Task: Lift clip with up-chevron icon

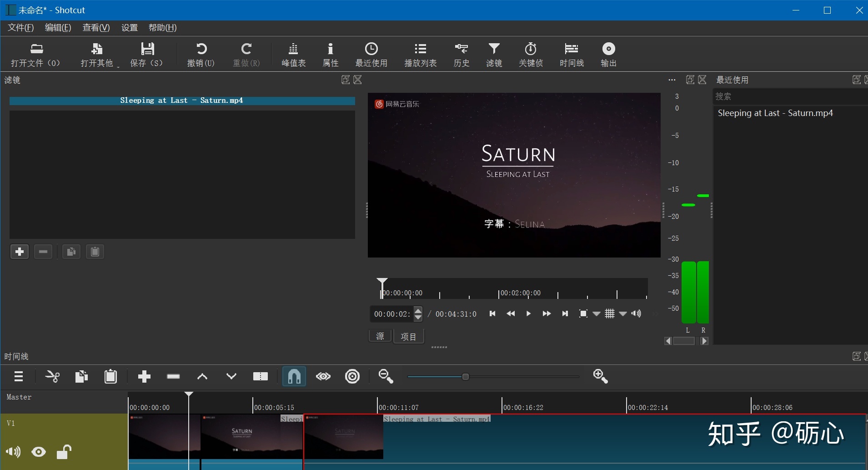Action: tap(202, 376)
